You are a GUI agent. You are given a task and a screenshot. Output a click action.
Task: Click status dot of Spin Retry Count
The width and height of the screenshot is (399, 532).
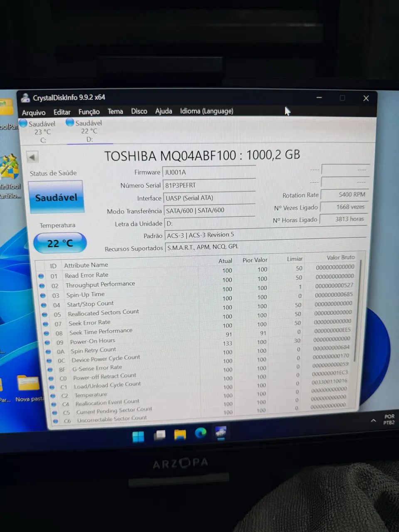pos(48,352)
